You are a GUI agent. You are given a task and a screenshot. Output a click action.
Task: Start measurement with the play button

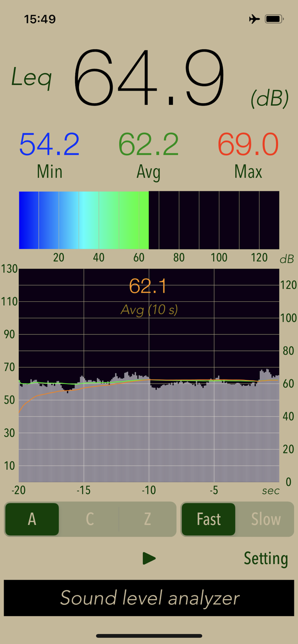149,558
